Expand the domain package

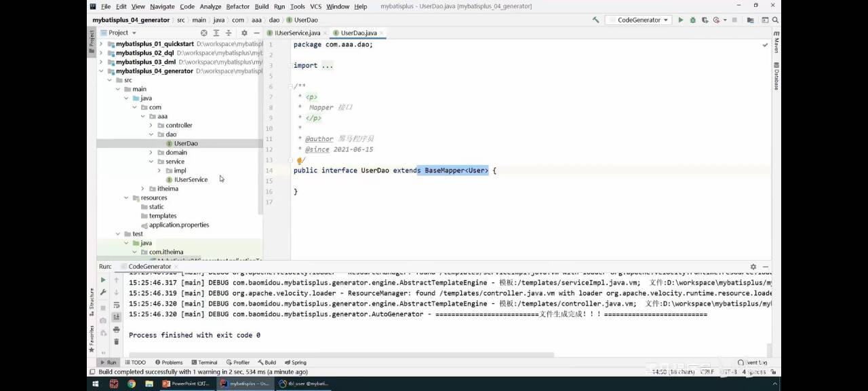[151, 153]
